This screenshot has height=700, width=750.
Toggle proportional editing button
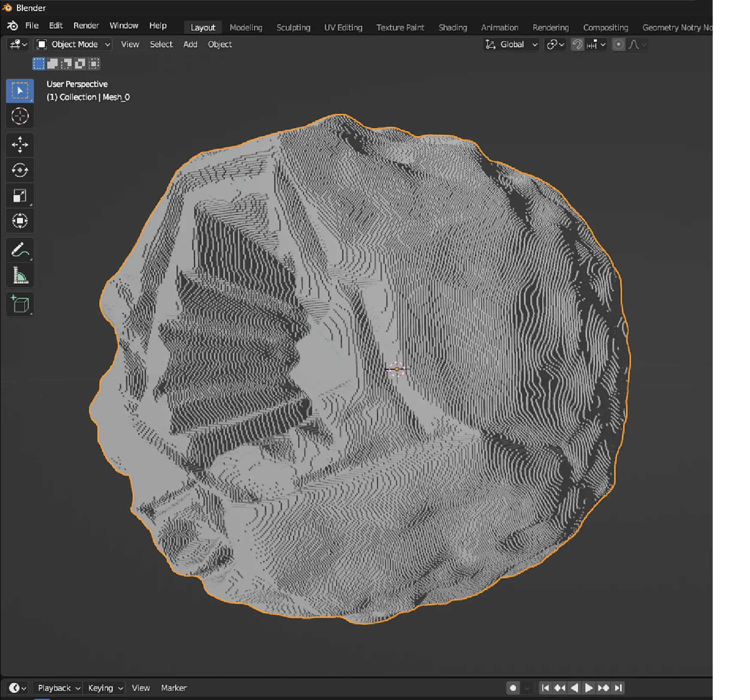[618, 44]
